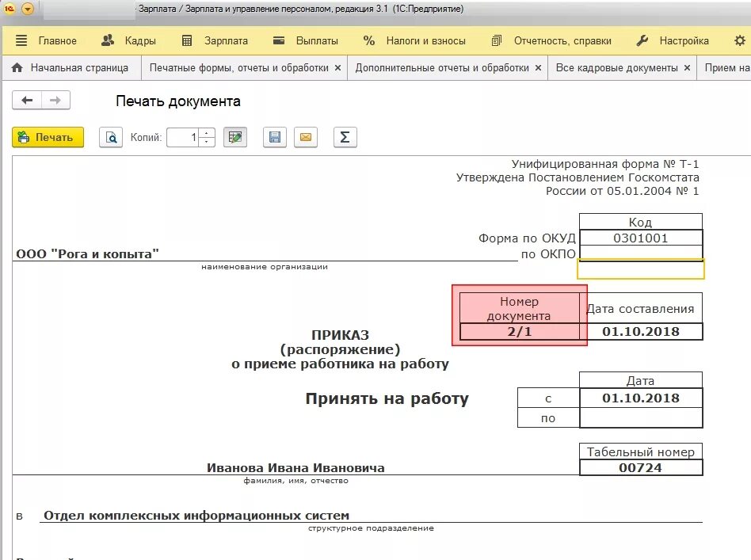Select the cell with code 0301001

click(641, 238)
